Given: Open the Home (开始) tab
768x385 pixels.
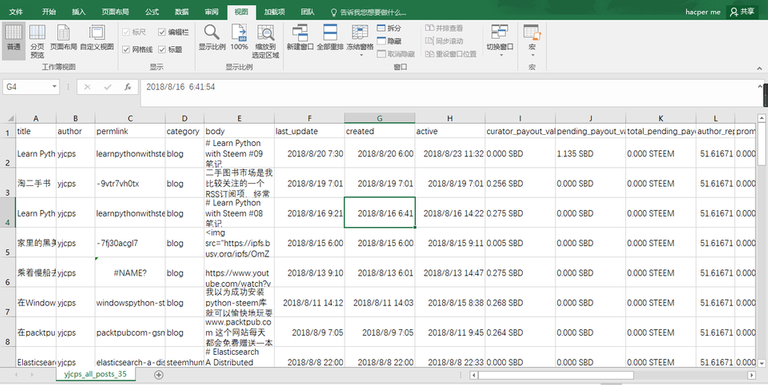Looking at the screenshot, I should pyautogui.click(x=49, y=12).
